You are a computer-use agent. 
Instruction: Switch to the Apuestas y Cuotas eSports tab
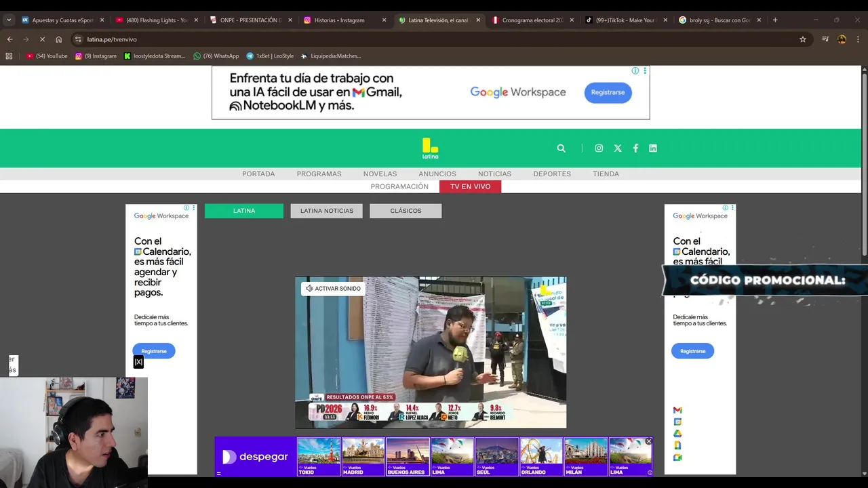pyautogui.click(x=62, y=20)
